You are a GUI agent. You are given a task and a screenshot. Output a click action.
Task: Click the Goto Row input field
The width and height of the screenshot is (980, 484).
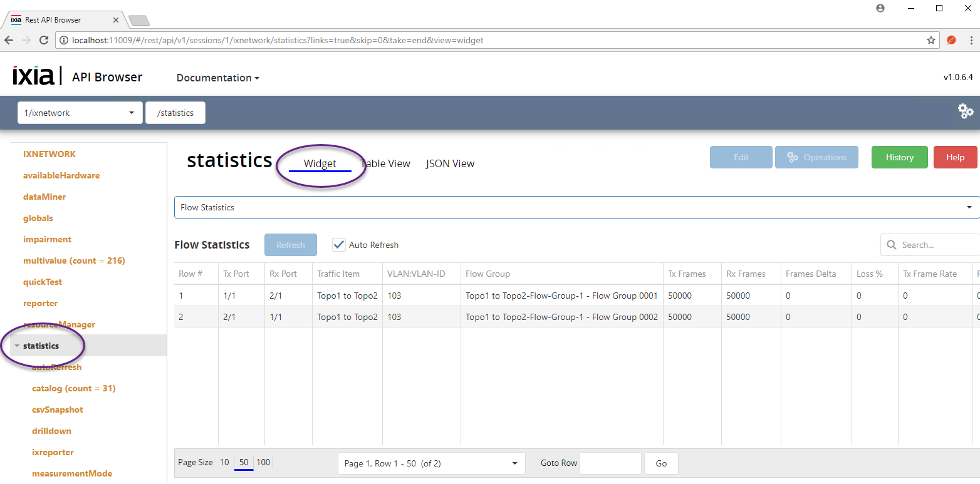[x=610, y=463]
